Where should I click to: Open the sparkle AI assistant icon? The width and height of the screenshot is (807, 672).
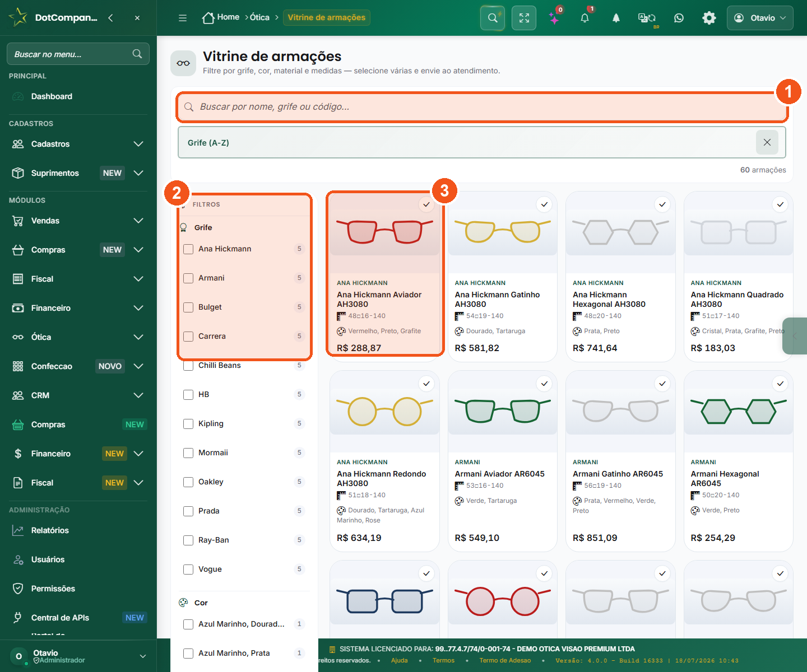tap(554, 18)
